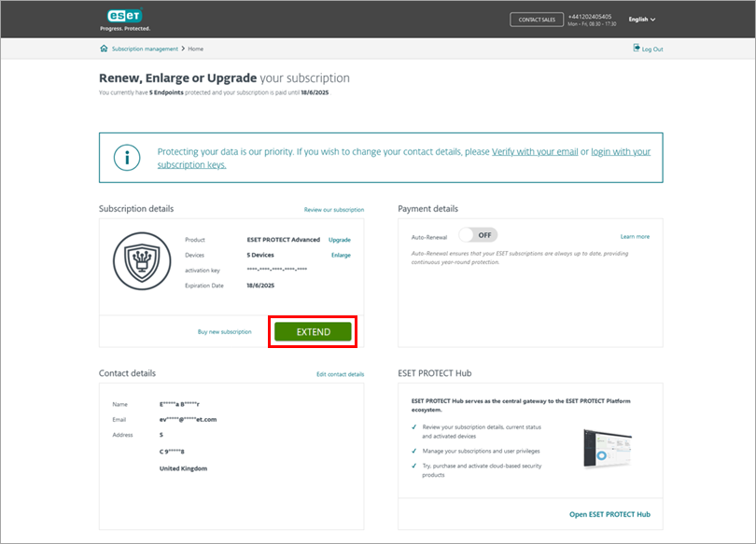Open the Buy new subscription link
Viewport: 756px width, 544px height.
pyautogui.click(x=224, y=331)
